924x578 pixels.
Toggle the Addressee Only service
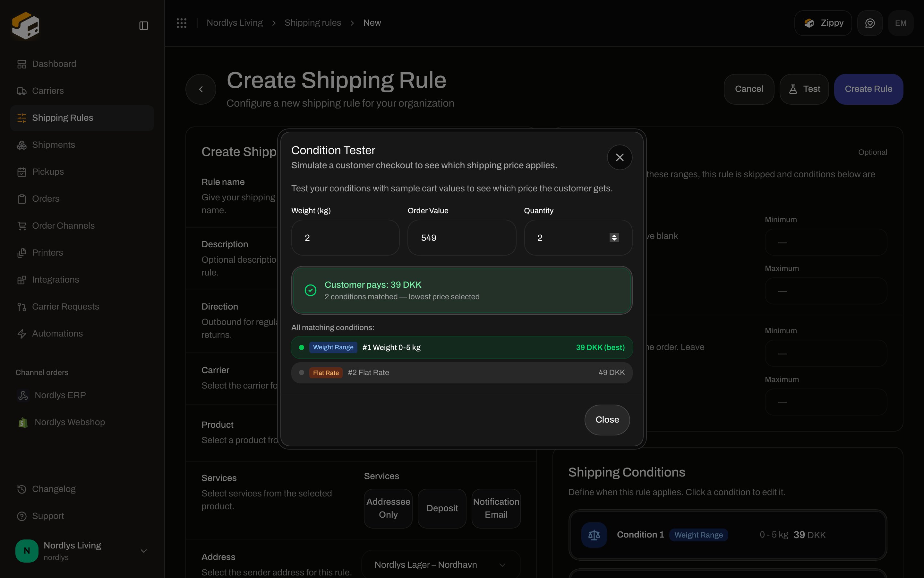pyautogui.click(x=388, y=508)
